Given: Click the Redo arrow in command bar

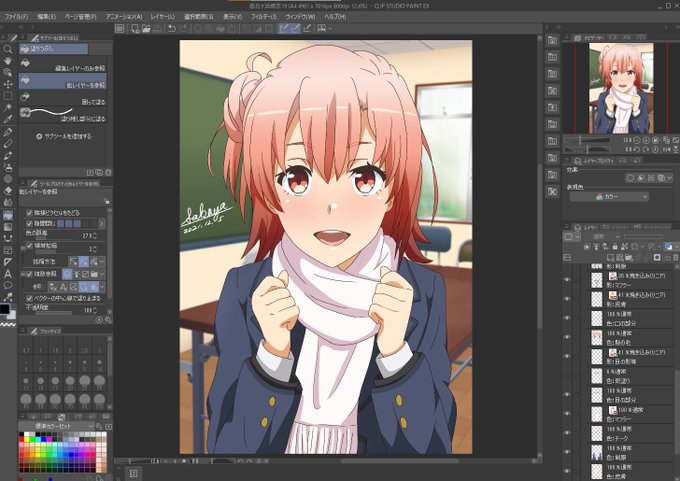Looking at the screenshot, I should (x=183, y=29).
